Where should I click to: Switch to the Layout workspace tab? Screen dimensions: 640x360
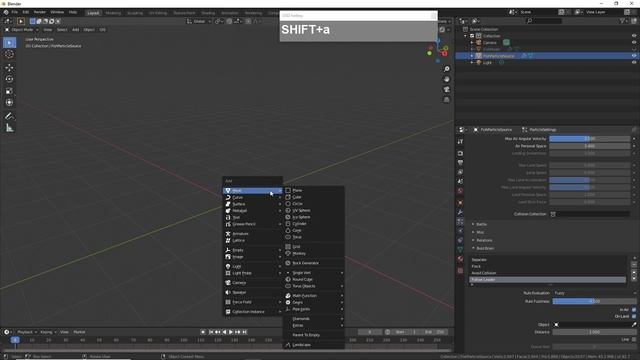[93, 13]
